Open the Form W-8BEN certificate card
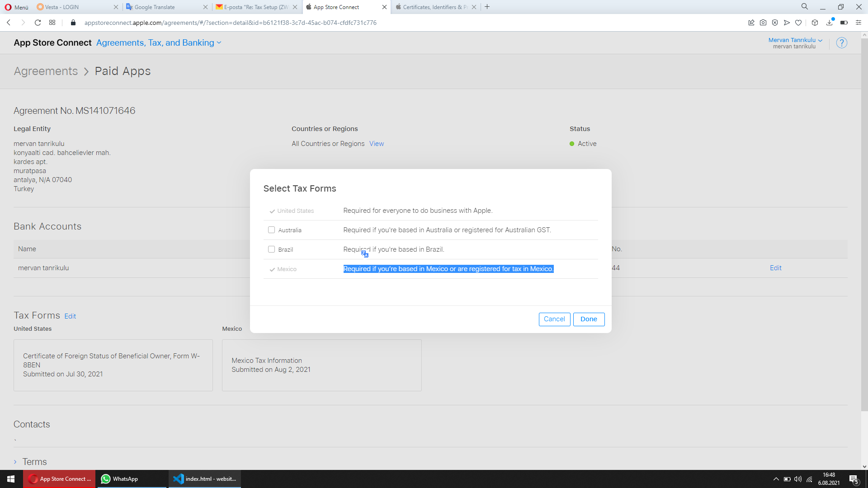This screenshot has height=488, width=868. click(x=113, y=365)
